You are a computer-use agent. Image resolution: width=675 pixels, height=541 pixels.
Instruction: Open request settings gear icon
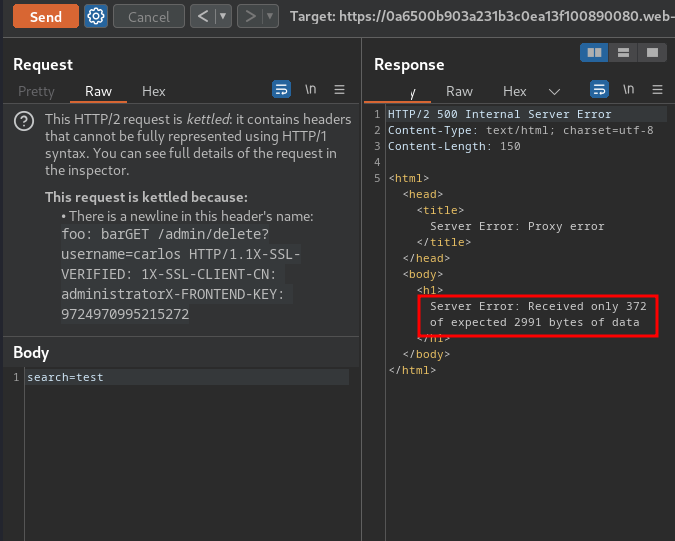(96, 16)
